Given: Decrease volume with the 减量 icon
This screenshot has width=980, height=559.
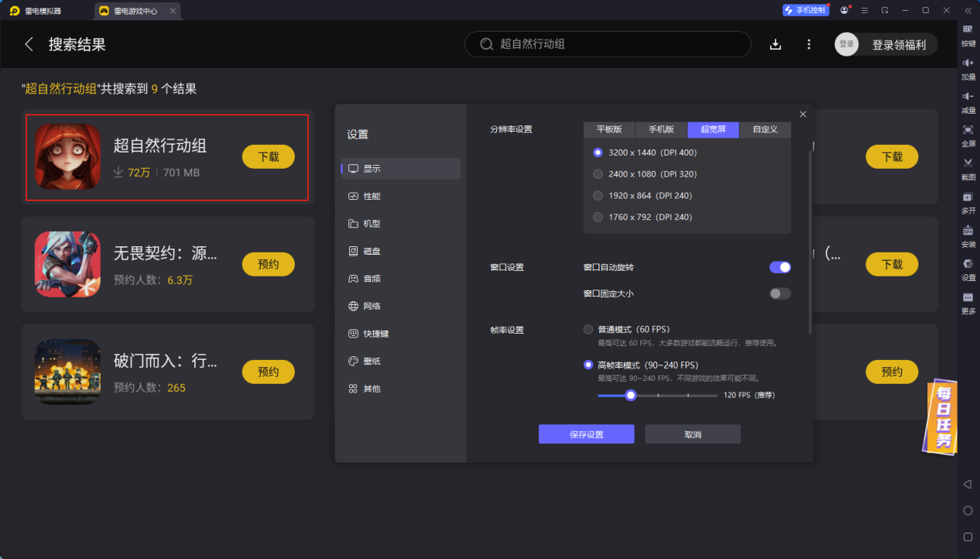Looking at the screenshot, I should pos(968,101).
